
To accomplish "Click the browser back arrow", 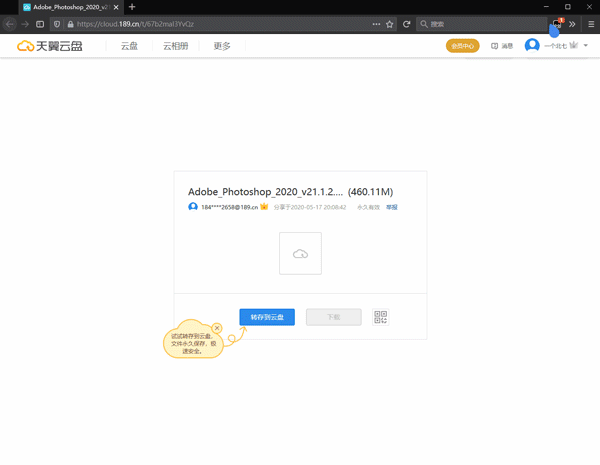I will point(10,24).
